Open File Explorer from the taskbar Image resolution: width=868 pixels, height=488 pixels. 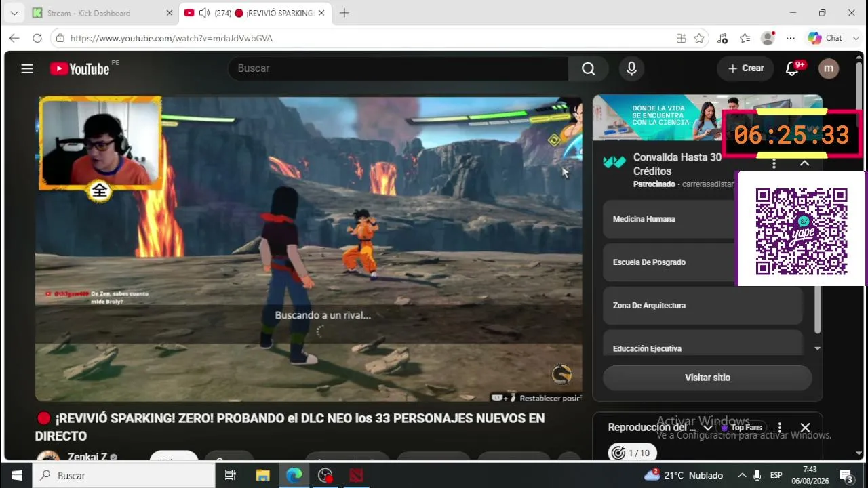coord(262,475)
